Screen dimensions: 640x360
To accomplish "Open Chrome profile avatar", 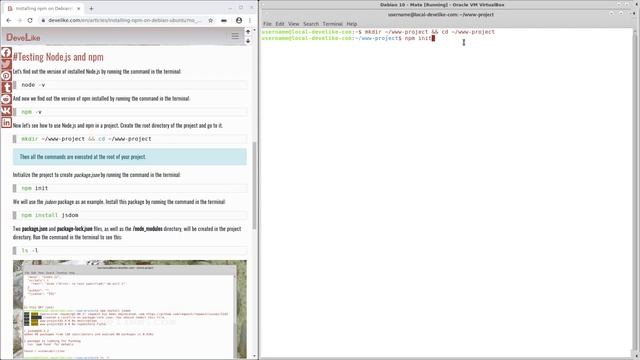I will pyautogui.click(x=239, y=20).
